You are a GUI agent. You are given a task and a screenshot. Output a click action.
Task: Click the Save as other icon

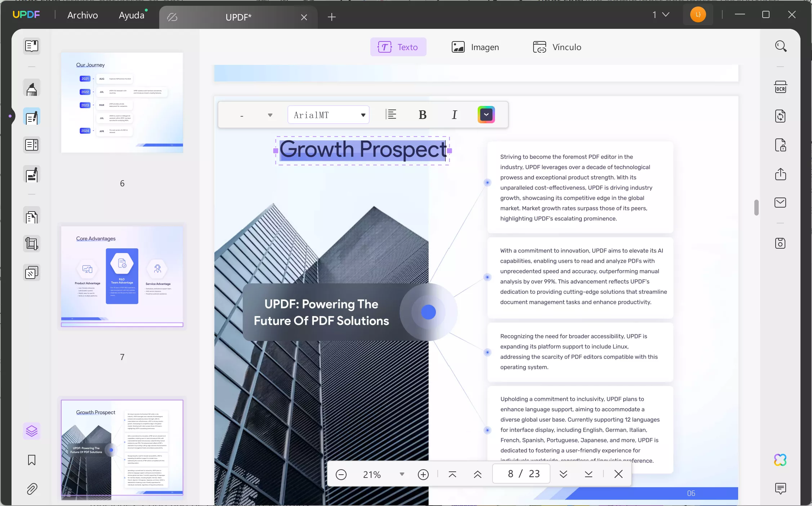pyautogui.click(x=781, y=243)
